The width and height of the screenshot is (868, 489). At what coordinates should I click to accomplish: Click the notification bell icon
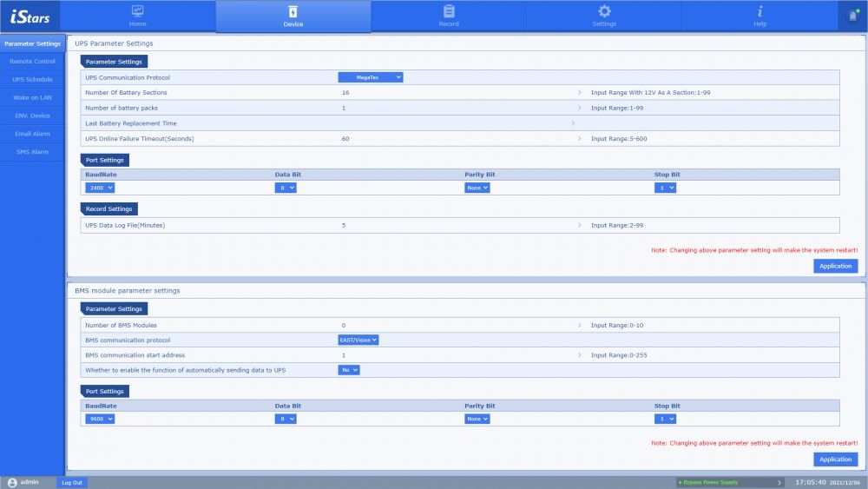(x=852, y=17)
